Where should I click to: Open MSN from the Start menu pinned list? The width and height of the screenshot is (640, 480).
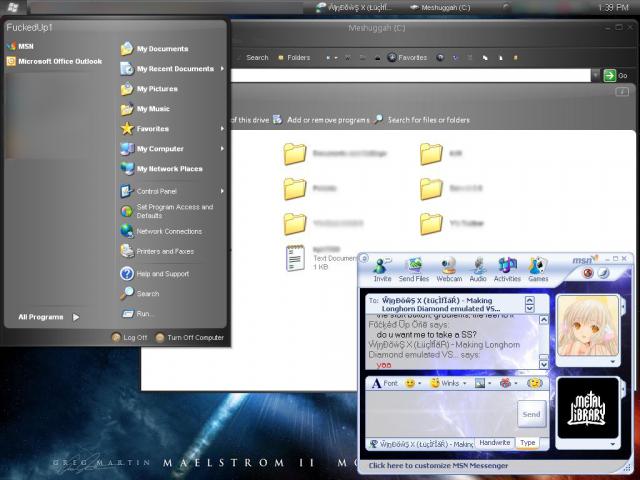pos(20,46)
